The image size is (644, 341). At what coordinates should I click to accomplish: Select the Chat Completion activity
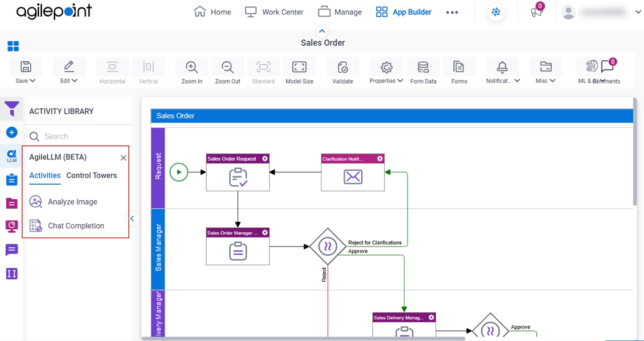point(67,226)
